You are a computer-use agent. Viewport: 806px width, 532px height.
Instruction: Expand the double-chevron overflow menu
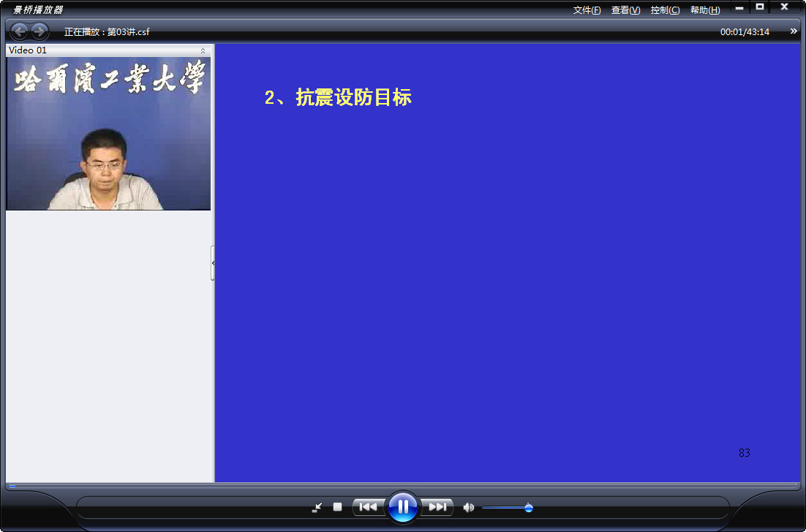[794, 31]
